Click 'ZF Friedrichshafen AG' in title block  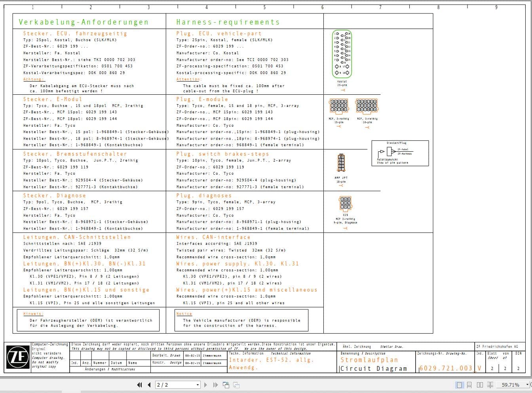coord(497,347)
